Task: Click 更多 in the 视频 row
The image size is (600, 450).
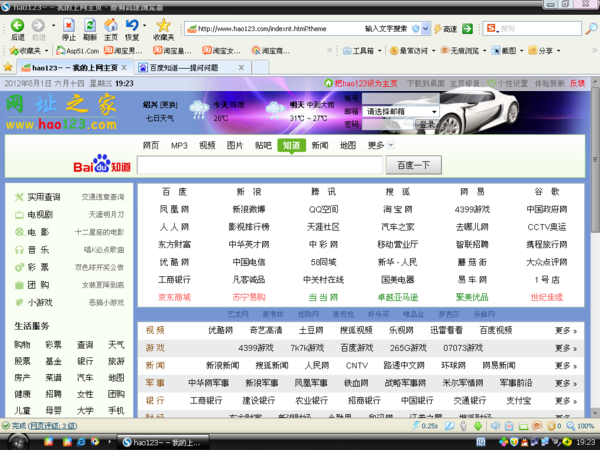Action: pos(566,330)
